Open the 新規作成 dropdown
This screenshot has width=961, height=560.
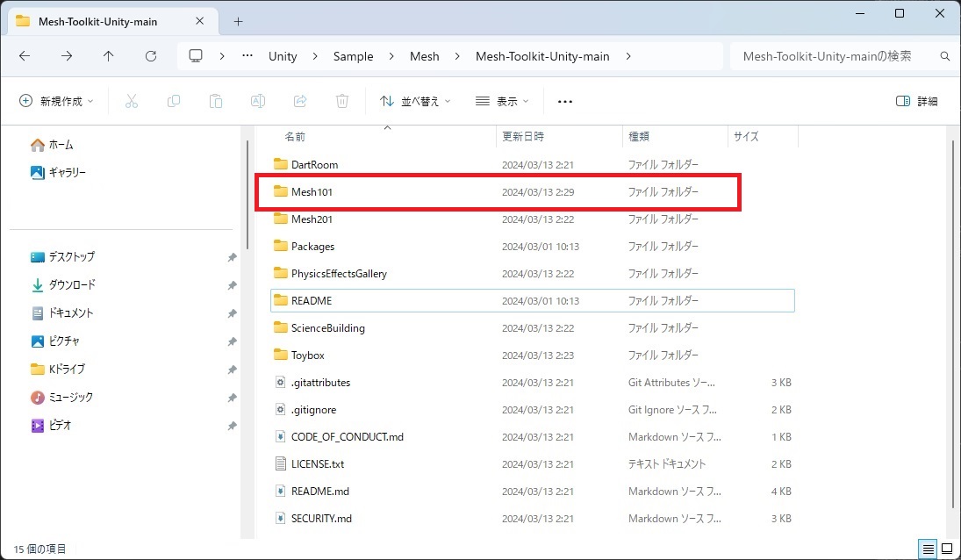[56, 101]
